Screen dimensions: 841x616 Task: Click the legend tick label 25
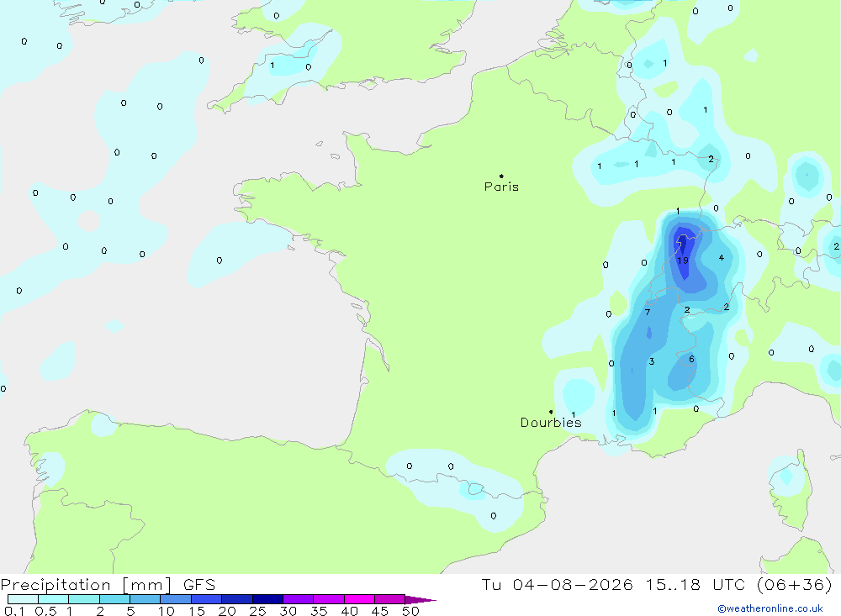point(257,611)
